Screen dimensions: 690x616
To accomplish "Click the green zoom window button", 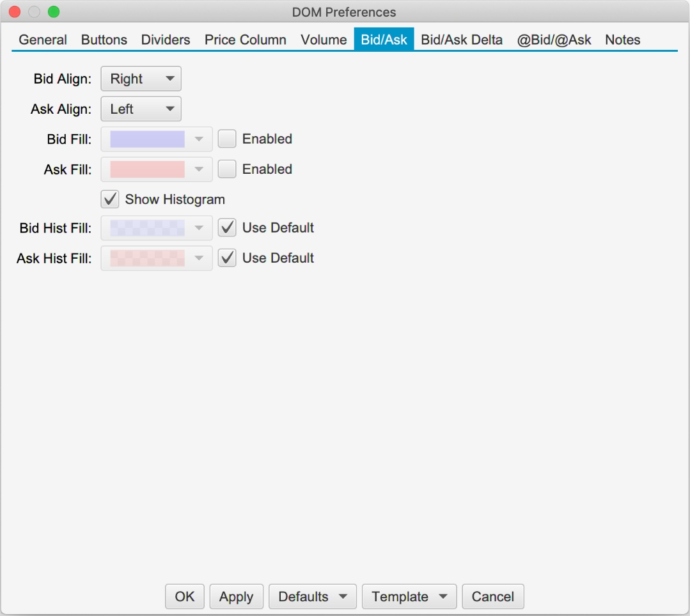I will pos(54,12).
